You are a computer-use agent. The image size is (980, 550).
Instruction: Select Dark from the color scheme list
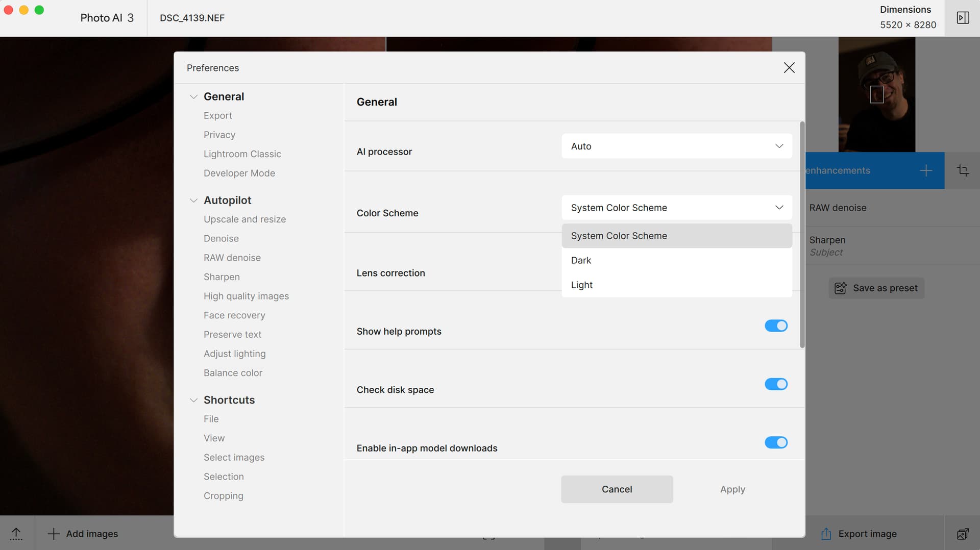(581, 260)
